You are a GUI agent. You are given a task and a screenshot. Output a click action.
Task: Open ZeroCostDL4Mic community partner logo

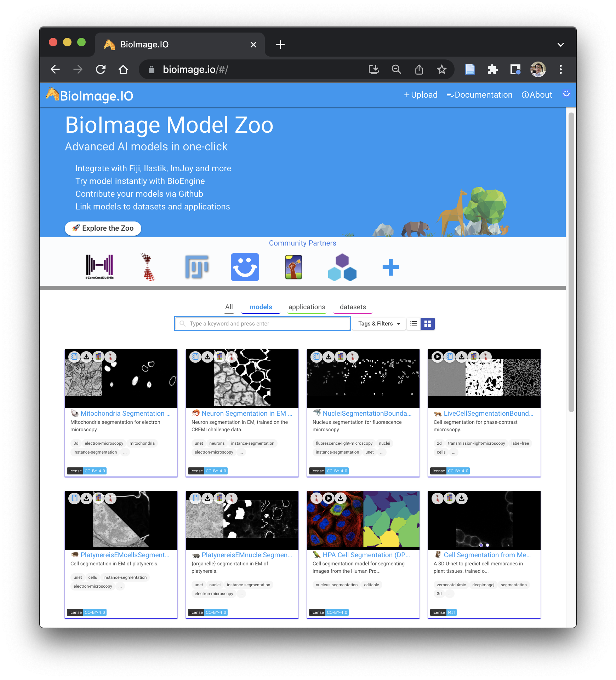[99, 267]
